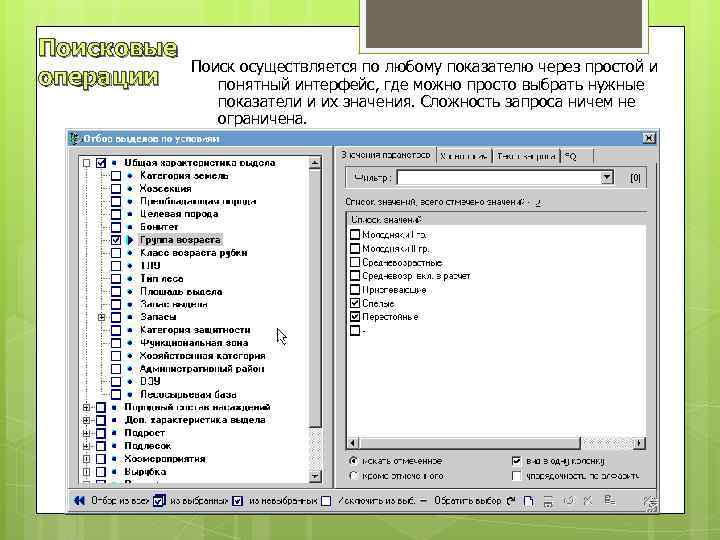
Task: Click the 'Исключить из выб.' minus icon
Action: [x=423, y=501]
